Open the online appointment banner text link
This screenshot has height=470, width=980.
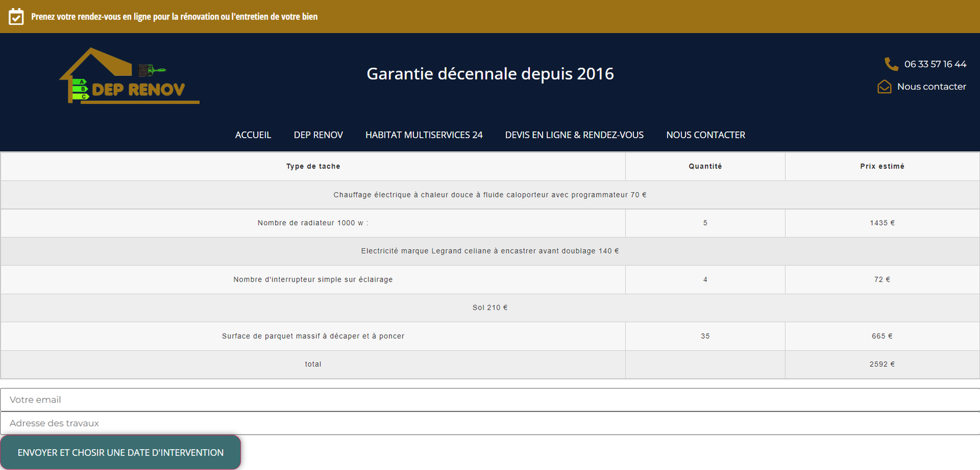click(174, 17)
